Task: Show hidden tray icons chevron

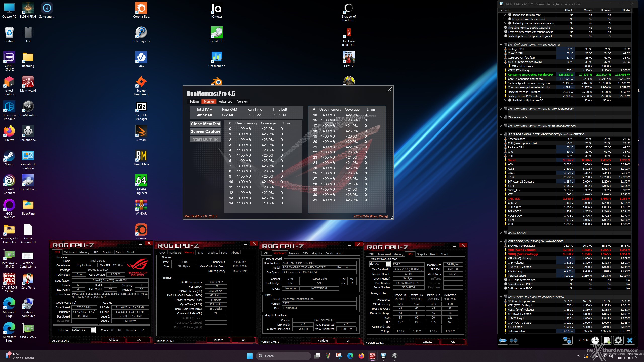Action: pyautogui.click(x=578, y=356)
